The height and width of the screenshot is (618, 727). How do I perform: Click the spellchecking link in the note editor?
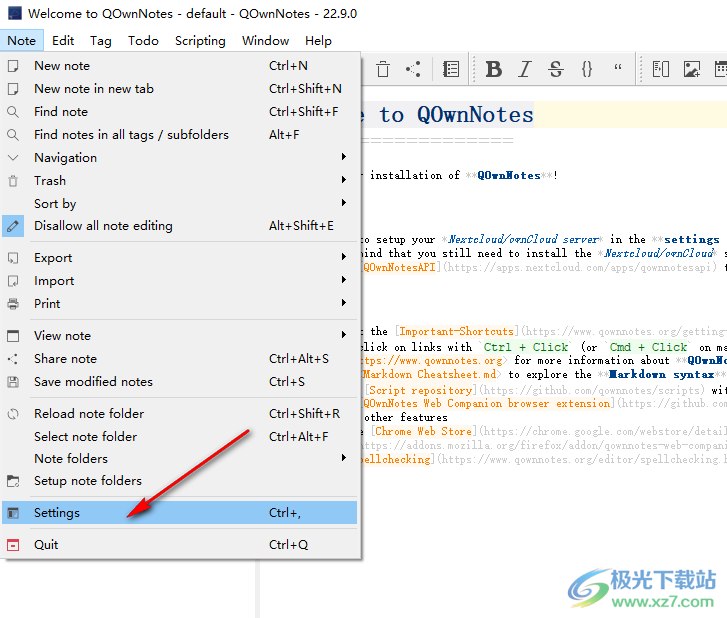tap(396, 459)
